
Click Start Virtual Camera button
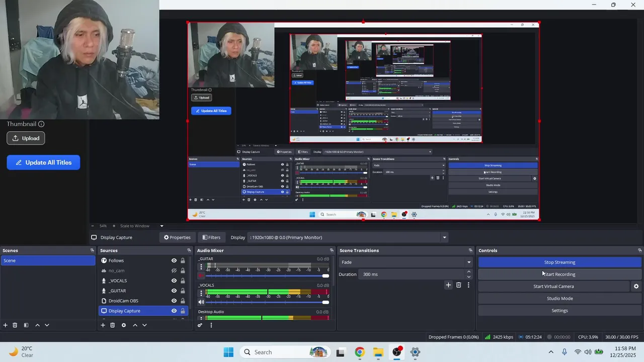click(553, 287)
